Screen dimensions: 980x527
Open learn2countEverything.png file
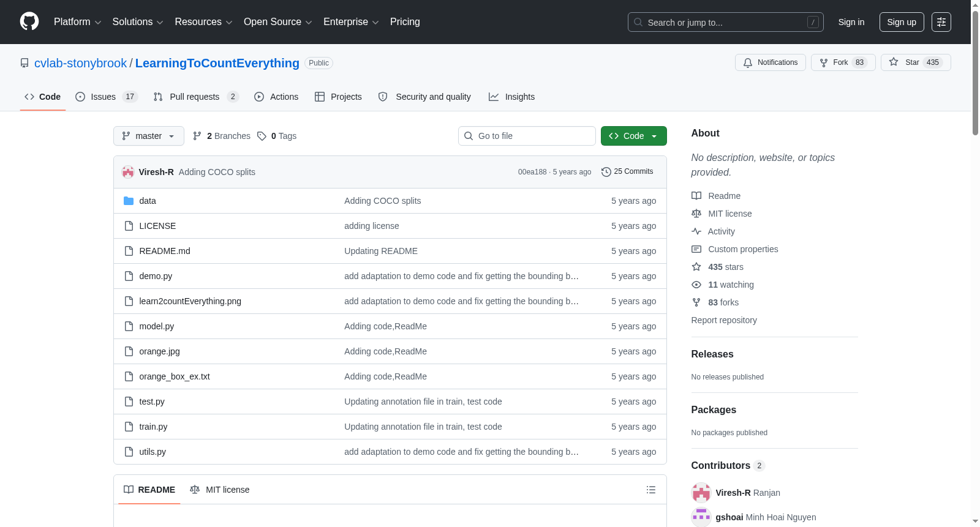click(x=190, y=301)
